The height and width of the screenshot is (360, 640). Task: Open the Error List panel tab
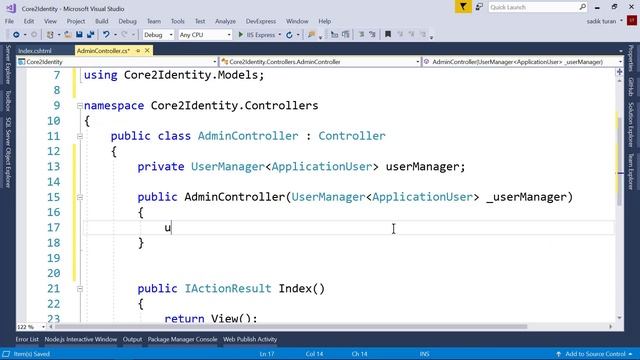27,339
